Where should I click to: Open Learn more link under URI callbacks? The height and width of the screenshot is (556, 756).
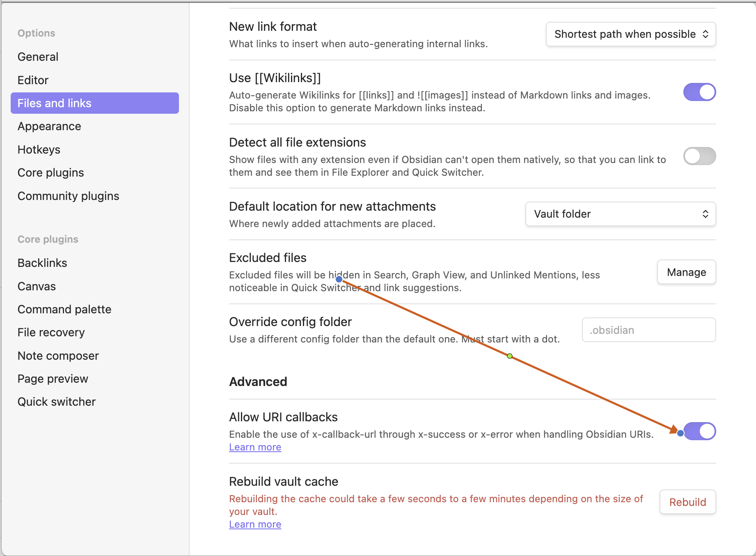click(x=255, y=447)
